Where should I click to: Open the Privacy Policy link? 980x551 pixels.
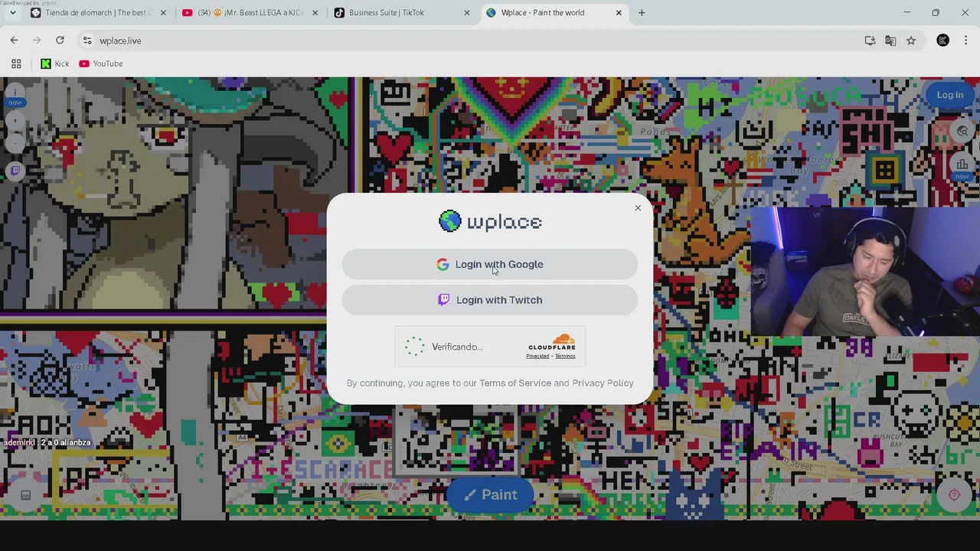[x=603, y=383]
